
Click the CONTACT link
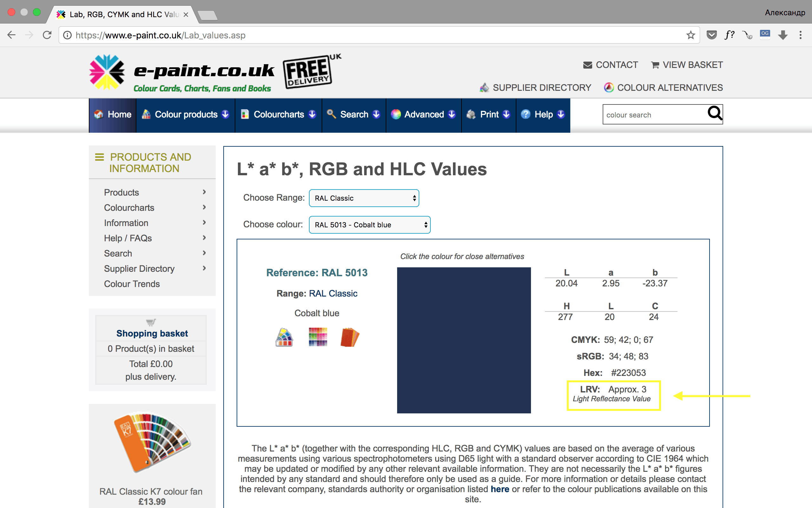[611, 65]
